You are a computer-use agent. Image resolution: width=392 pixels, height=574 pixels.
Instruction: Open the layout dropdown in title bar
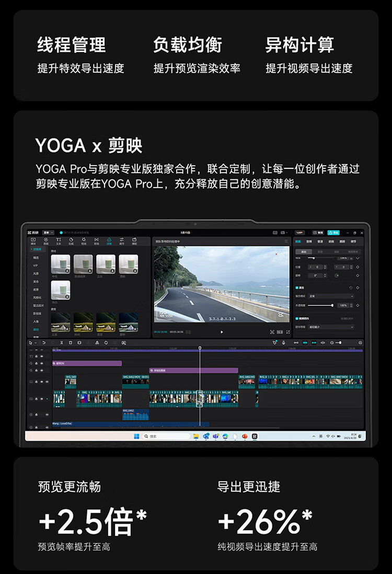(x=284, y=233)
